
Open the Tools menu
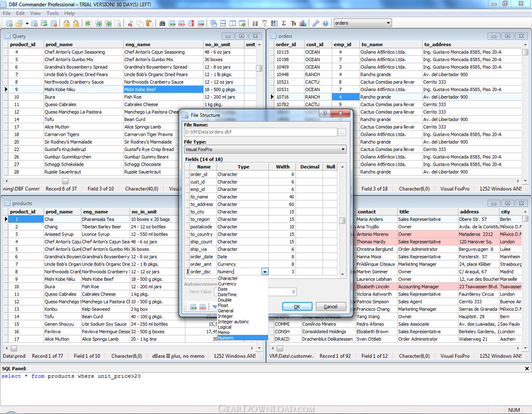53,13
